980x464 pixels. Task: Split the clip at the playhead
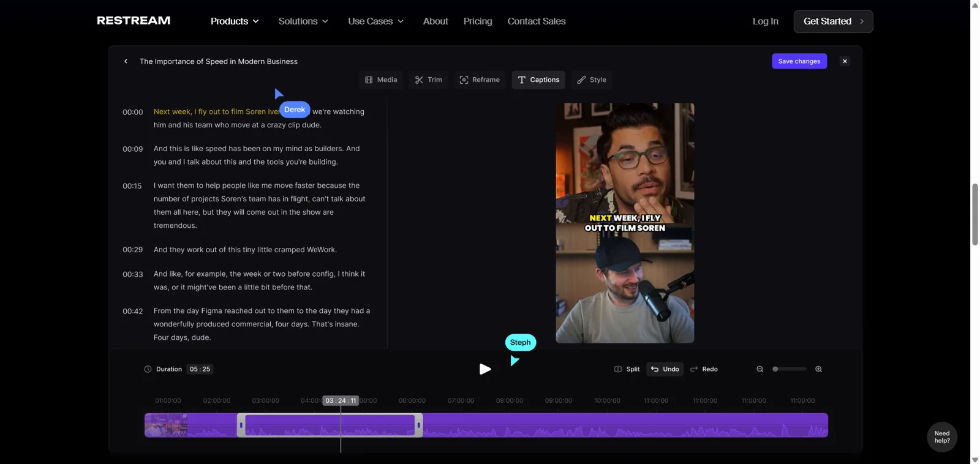pyautogui.click(x=627, y=369)
